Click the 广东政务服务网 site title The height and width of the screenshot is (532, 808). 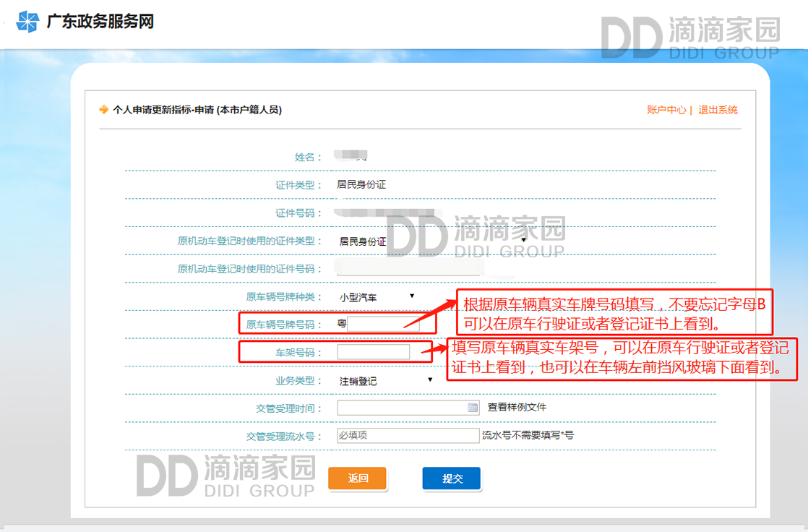tap(100, 22)
